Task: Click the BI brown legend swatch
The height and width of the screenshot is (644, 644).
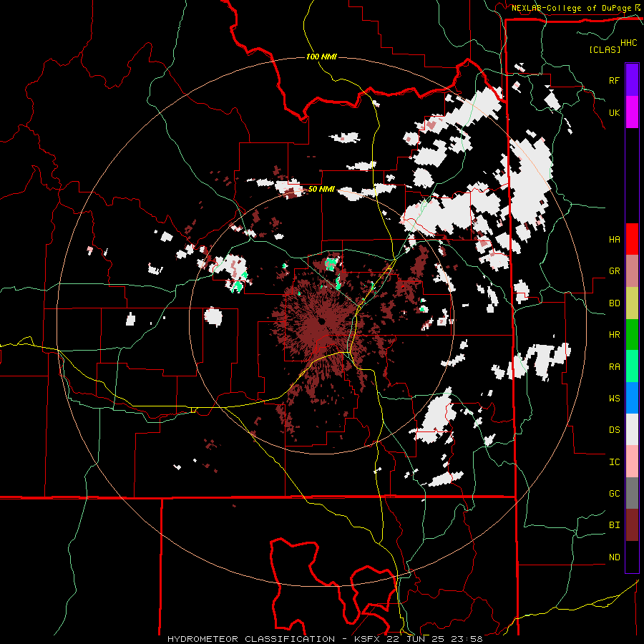Action: pyautogui.click(x=632, y=525)
